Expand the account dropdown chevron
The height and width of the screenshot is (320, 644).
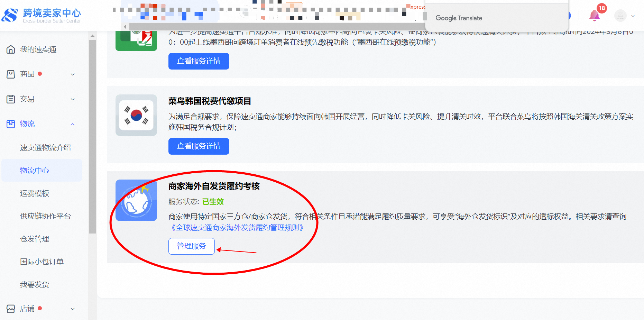(633, 16)
